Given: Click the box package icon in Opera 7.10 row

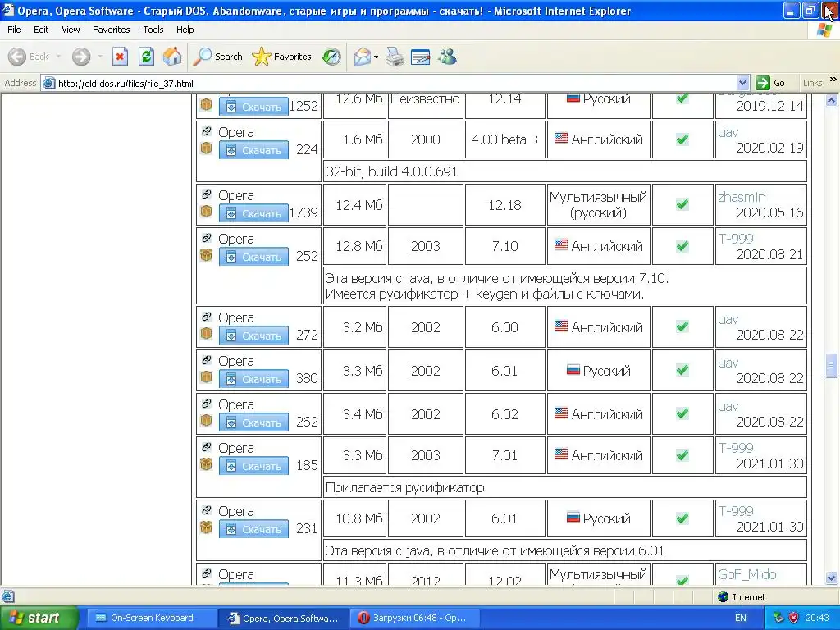Looking at the screenshot, I should [x=206, y=255].
